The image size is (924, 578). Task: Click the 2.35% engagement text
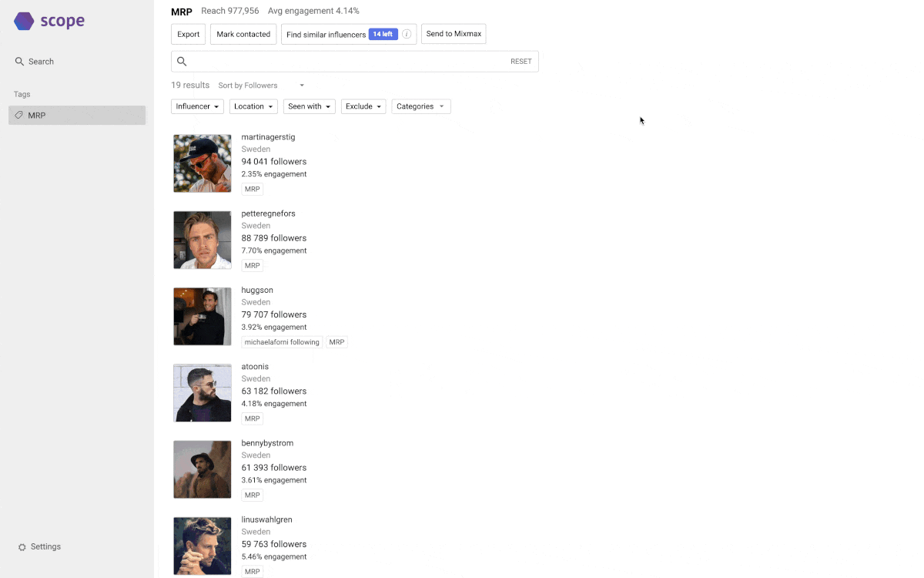pos(274,174)
